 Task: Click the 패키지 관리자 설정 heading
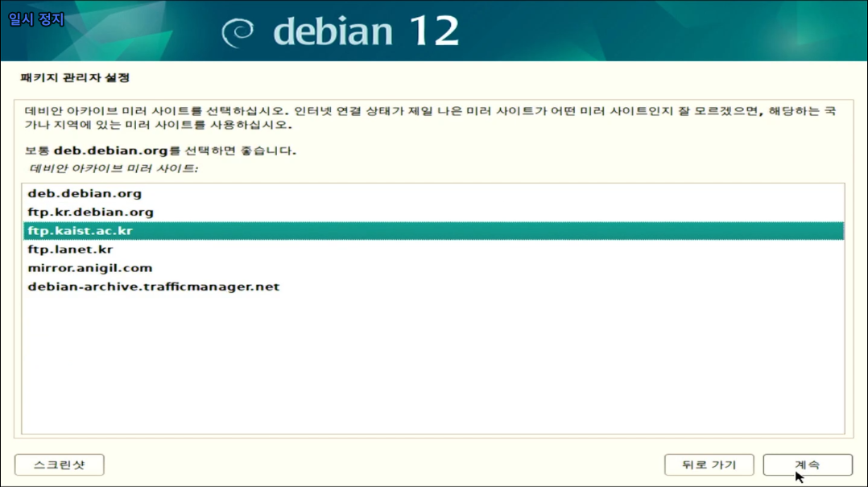[x=75, y=77]
